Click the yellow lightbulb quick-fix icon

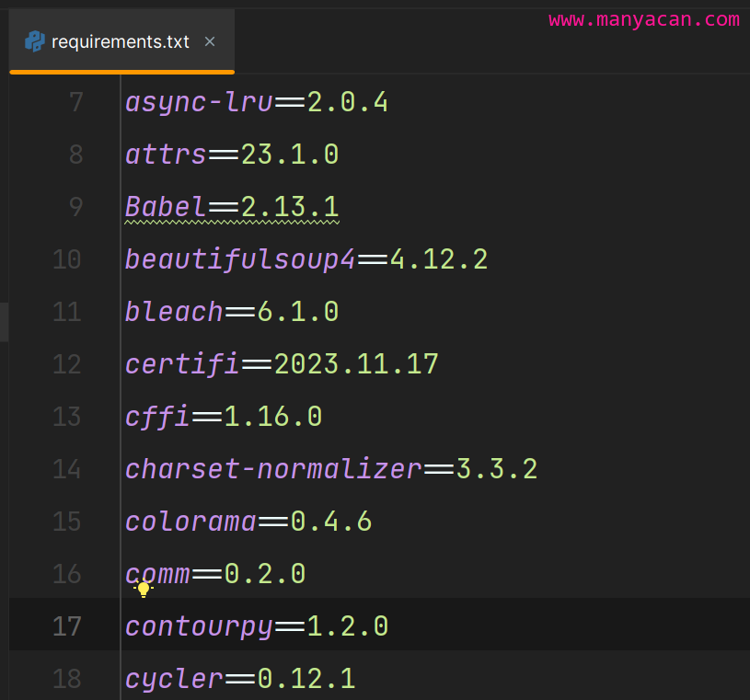143,588
